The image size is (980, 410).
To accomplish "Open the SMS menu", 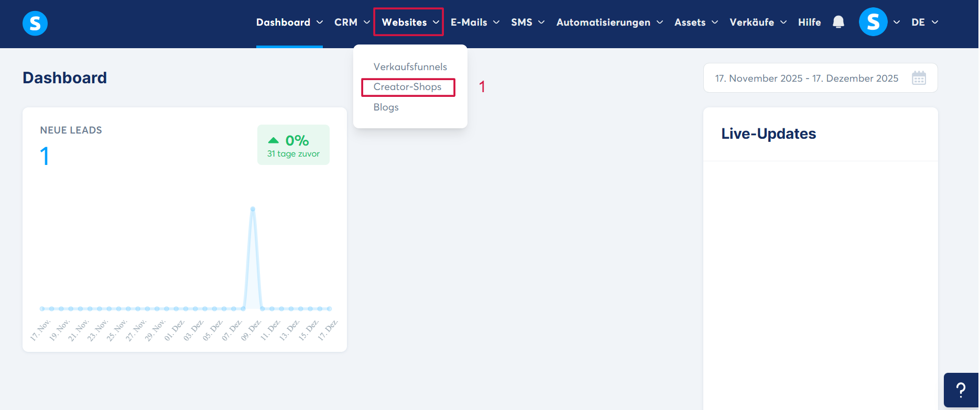I will 528,22.
